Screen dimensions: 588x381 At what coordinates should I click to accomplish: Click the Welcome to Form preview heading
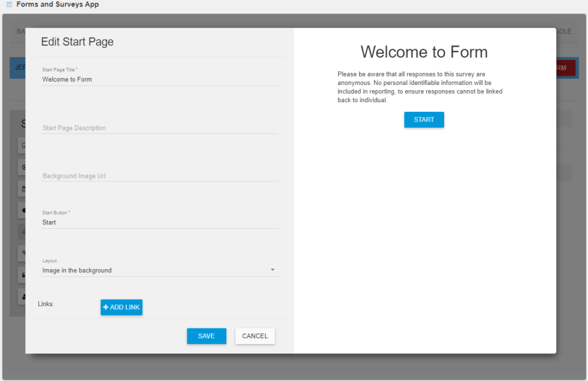(x=424, y=52)
